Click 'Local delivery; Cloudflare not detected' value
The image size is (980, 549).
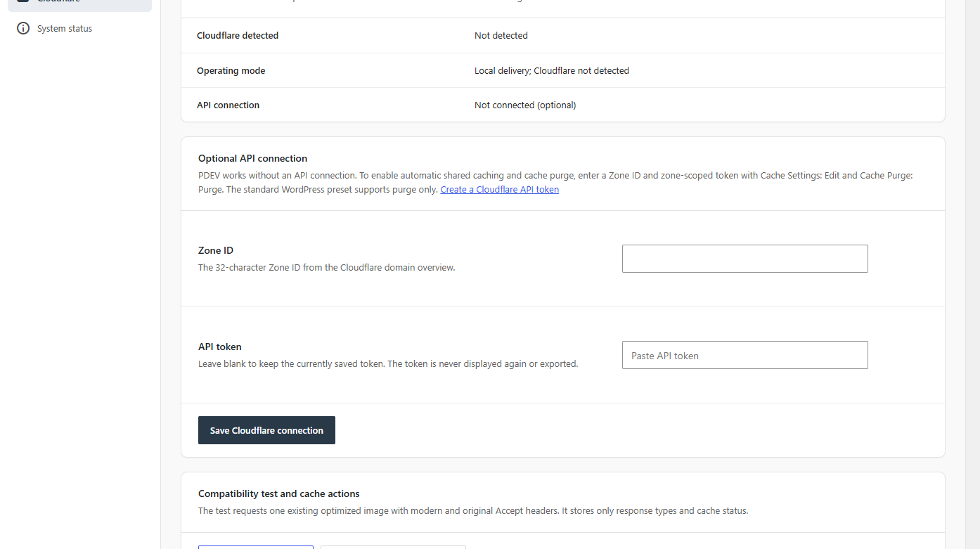coord(552,71)
